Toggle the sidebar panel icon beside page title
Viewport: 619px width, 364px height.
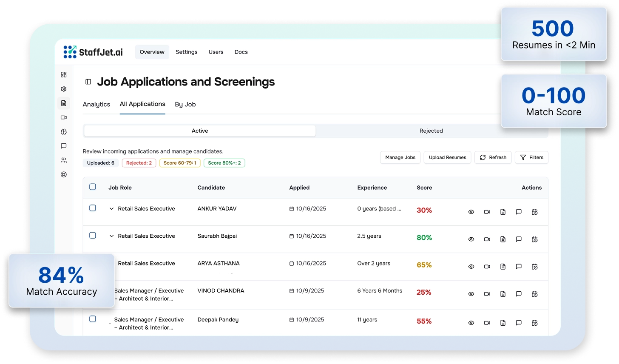88,82
